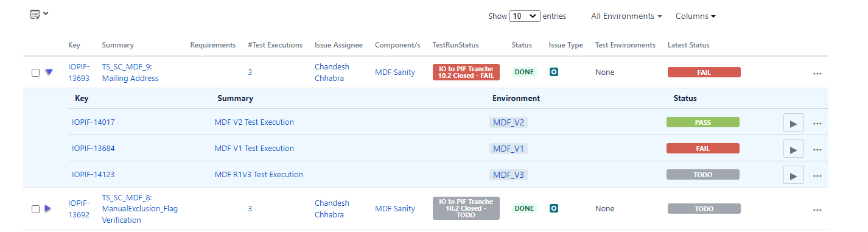Expand the IOPIF-13692 test executions

pos(48,208)
